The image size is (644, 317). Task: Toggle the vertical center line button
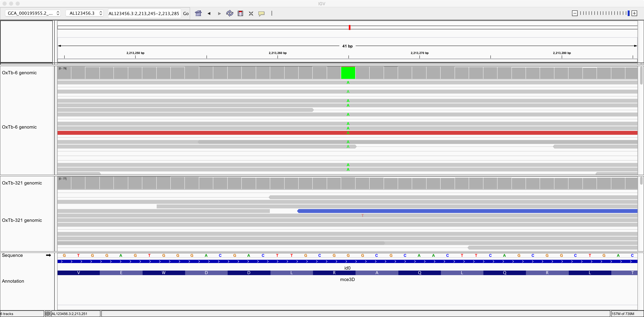click(272, 13)
